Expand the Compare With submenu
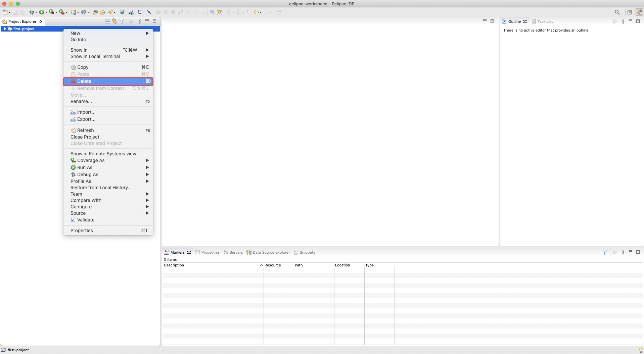Image resolution: width=644 pixels, height=354 pixels. click(108, 200)
